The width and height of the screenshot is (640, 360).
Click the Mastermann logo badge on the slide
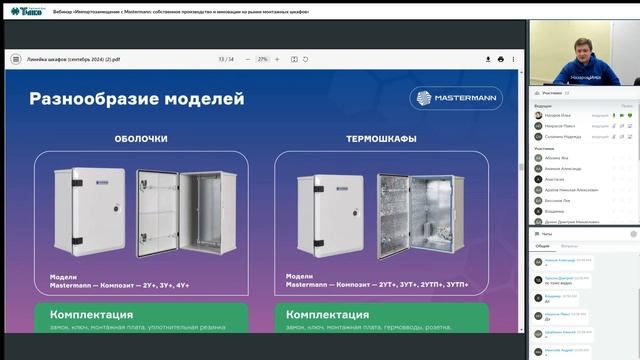click(x=456, y=98)
